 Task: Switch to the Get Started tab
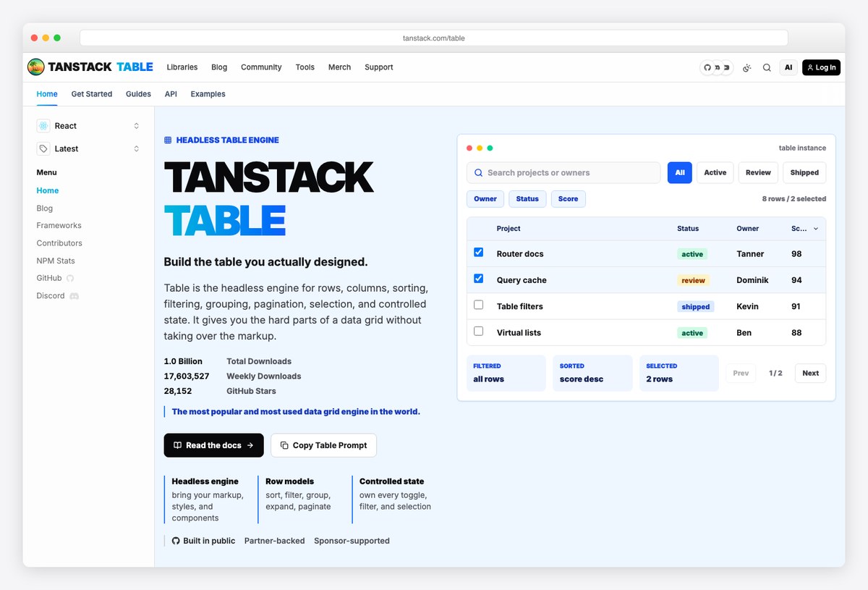(x=92, y=94)
